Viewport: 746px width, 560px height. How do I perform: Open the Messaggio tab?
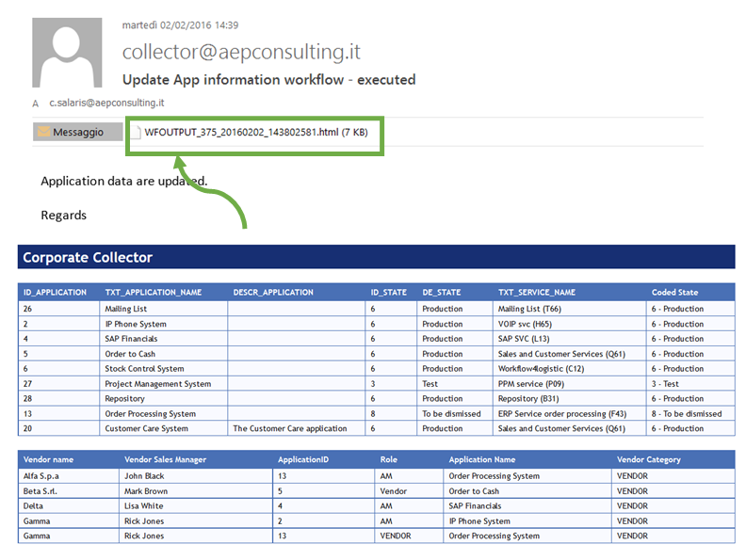[x=77, y=132]
